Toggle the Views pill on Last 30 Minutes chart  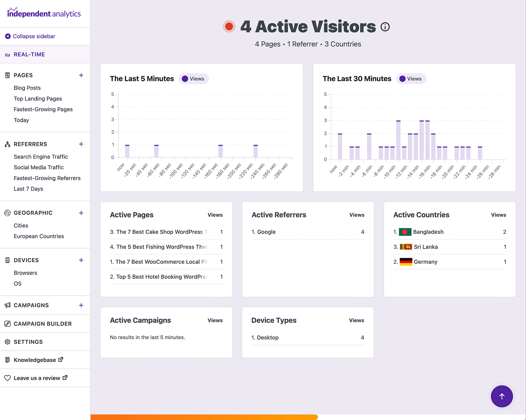411,79
